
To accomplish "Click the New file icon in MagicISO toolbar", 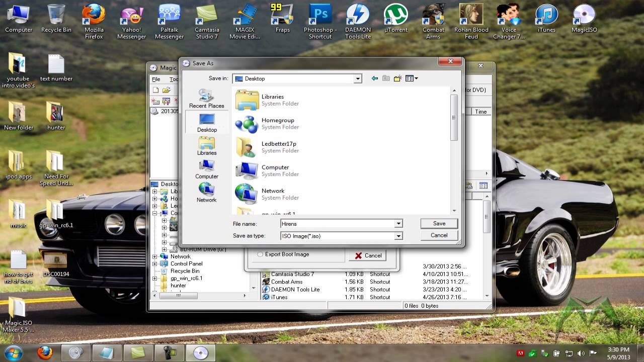I will coord(156,90).
